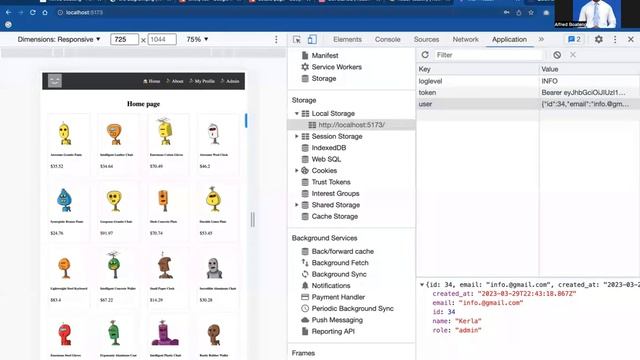This screenshot has width=640, height=360.
Task: Open Back/forward cache service
Action: tap(342, 251)
